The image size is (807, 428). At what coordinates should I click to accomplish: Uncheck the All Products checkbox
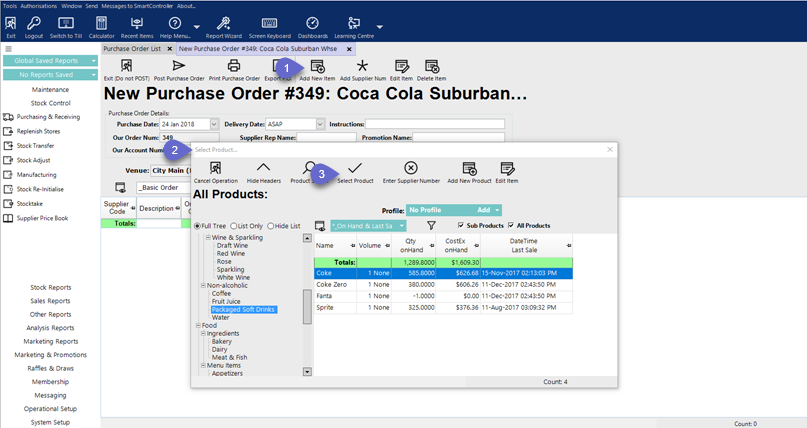[x=513, y=226]
